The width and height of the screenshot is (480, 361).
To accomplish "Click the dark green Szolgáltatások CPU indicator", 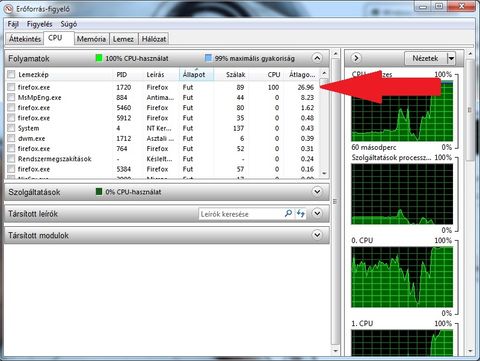I will click(99, 191).
